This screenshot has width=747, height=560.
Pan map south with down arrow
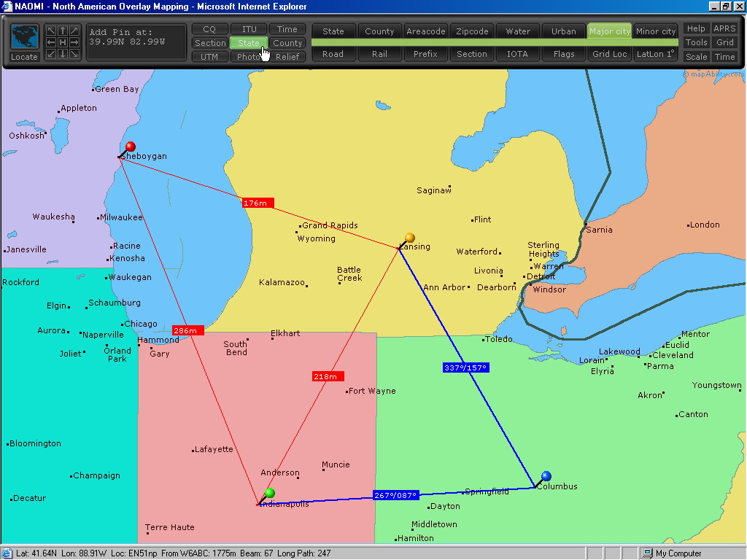(x=63, y=54)
